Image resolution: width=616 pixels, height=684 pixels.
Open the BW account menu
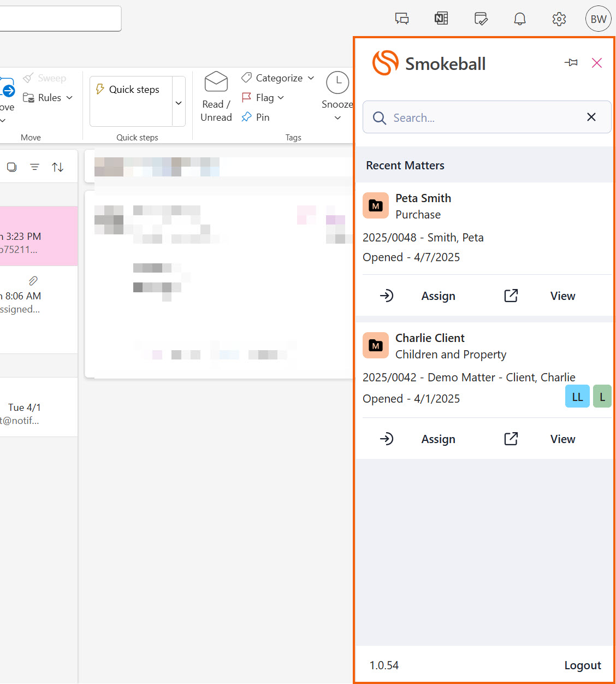click(598, 19)
